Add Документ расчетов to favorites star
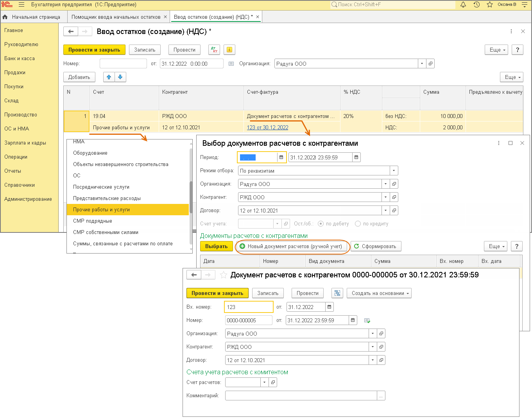Screen dimensions: 532x418 [x=223, y=275]
